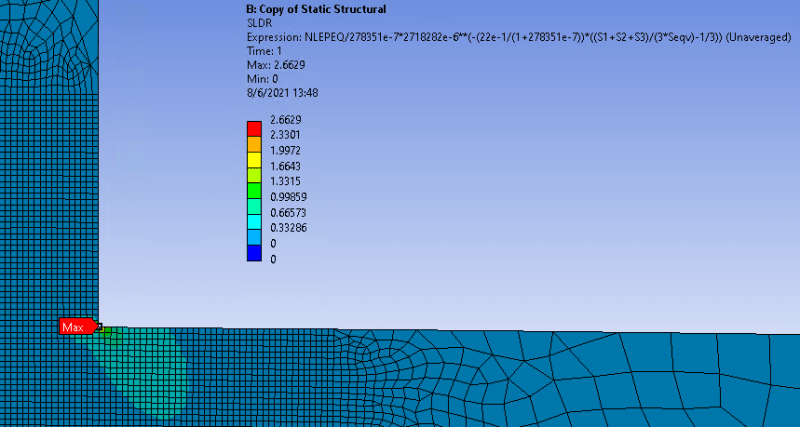
Task: Click the 'Max: 2.6629' text
Action: (x=276, y=65)
